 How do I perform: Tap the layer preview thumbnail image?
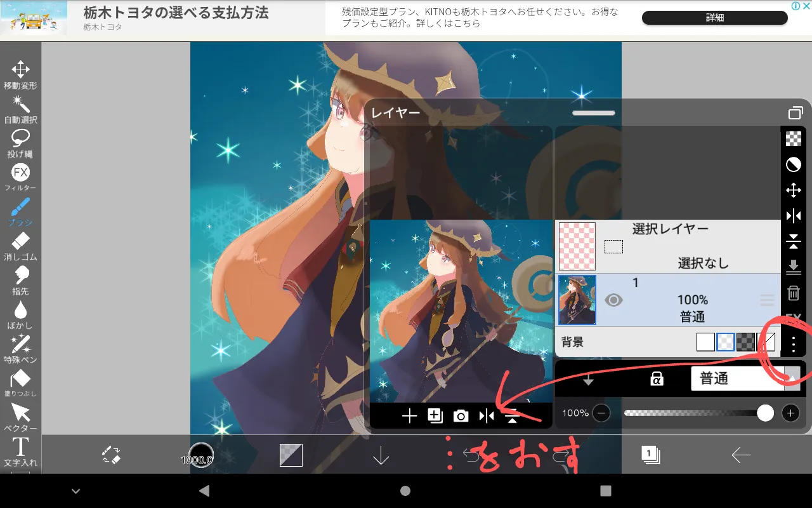point(461,311)
